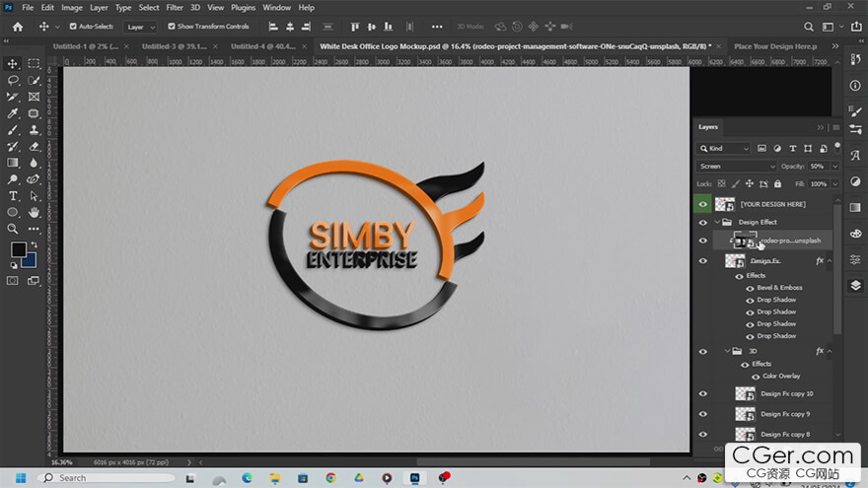Swap foreground and background colors
The width and height of the screenshot is (868, 488).
point(34,244)
